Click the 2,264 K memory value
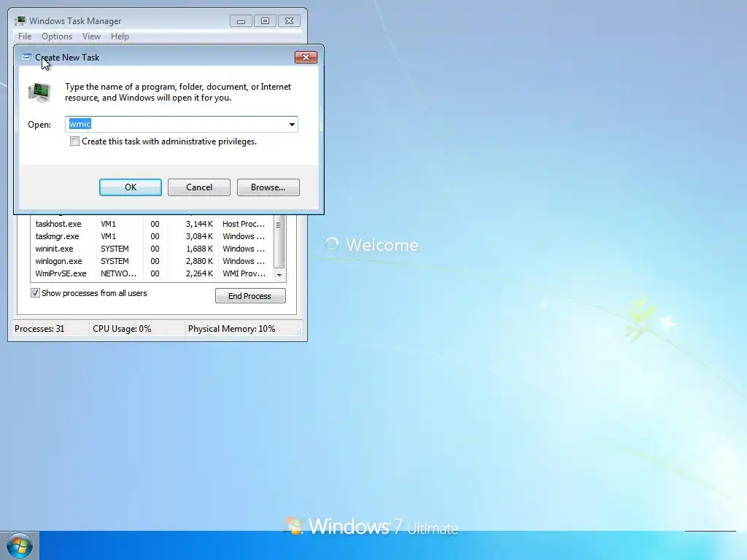This screenshot has width=747, height=560. (199, 273)
